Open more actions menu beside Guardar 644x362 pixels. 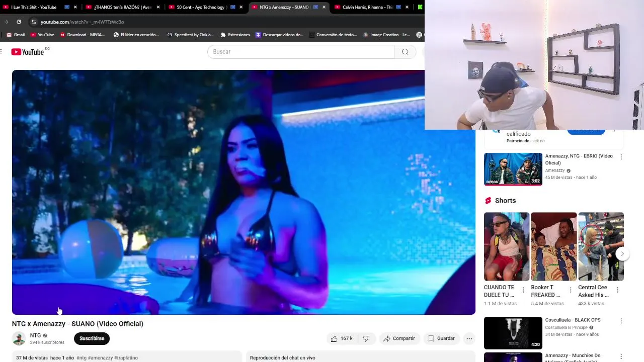(469, 338)
